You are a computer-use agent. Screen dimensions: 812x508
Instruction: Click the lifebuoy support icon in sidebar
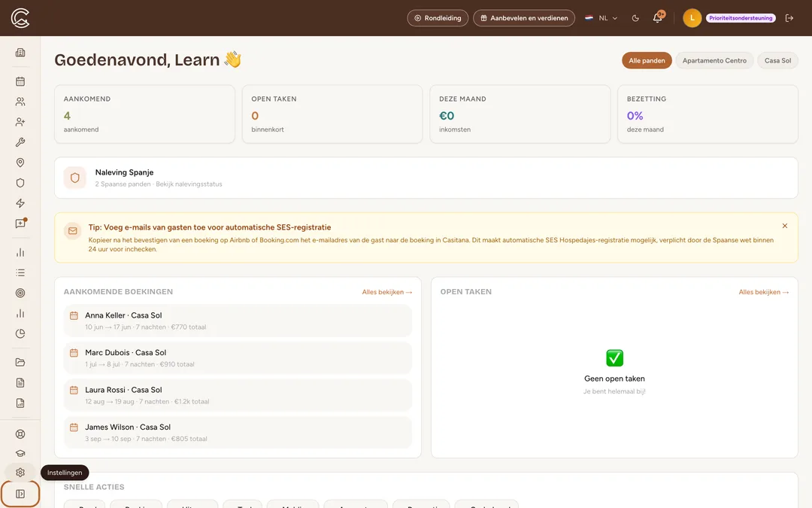[x=20, y=434]
